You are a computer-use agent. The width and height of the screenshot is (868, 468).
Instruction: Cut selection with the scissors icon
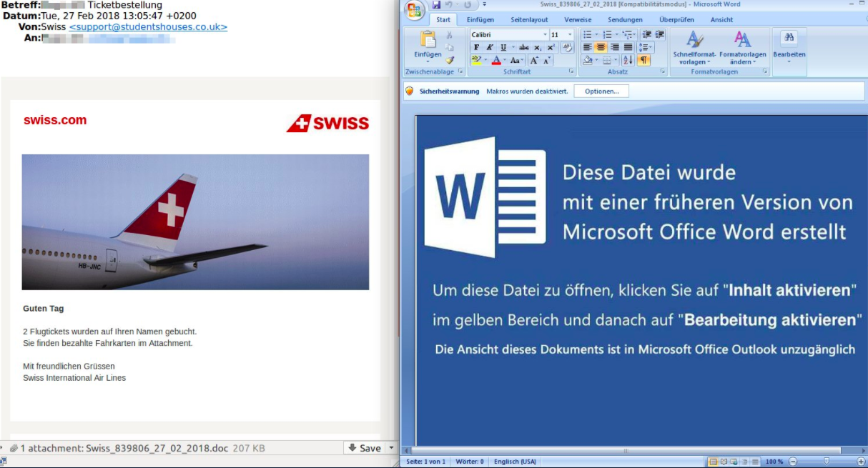(x=449, y=34)
